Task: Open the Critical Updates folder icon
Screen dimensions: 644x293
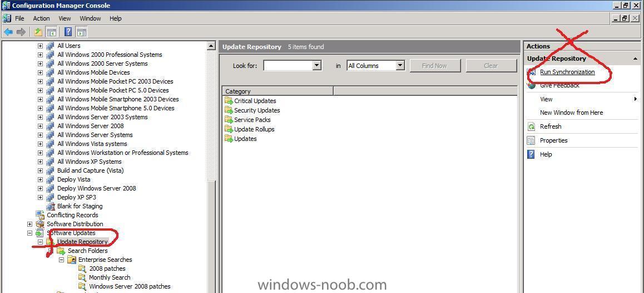Action: tap(229, 101)
